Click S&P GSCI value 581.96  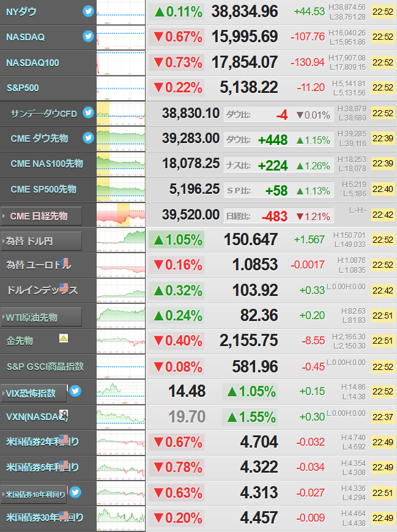coord(255,366)
